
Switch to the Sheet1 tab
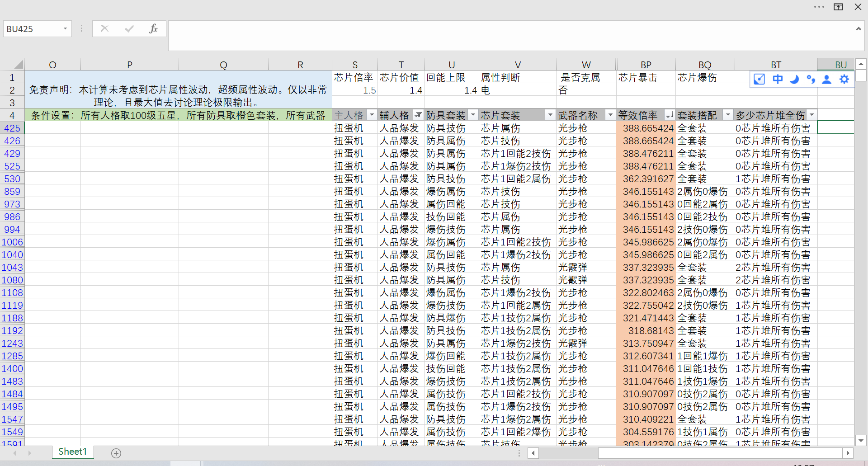pyautogui.click(x=73, y=452)
